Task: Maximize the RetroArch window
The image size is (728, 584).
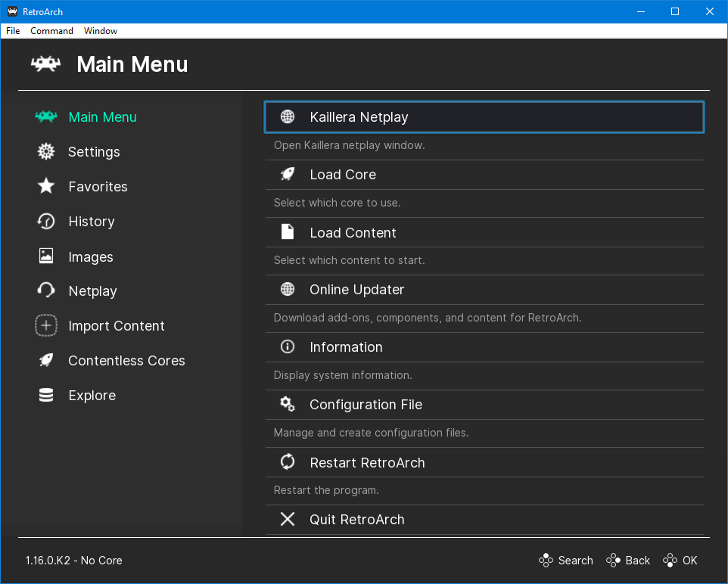Action: 675,11
